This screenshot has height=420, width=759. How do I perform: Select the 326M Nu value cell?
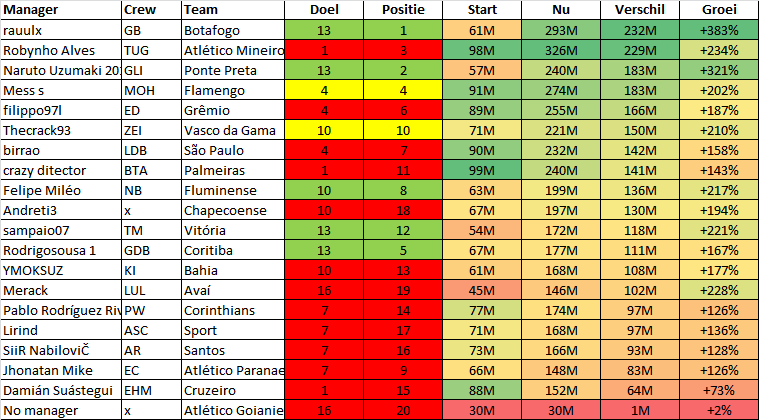pyautogui.click(x=561, y=51)
